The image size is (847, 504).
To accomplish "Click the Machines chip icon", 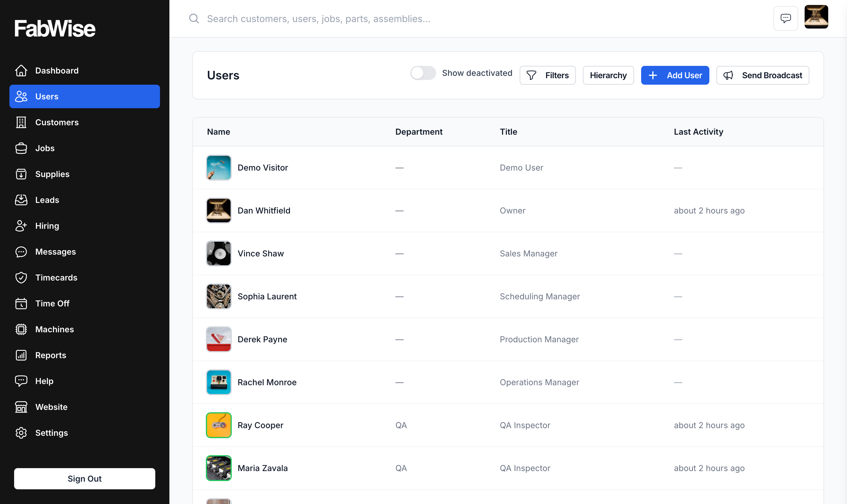I will coord(21,329).
